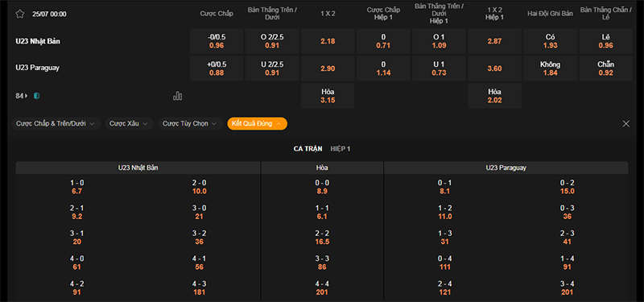Pick the full-time draw Hòa 3.15

pyautogui.click(x=328, y=96)
